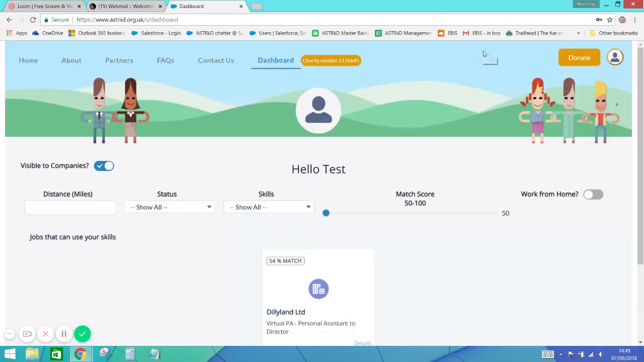
Task: Reload the current page
Action: pos(33,20)
